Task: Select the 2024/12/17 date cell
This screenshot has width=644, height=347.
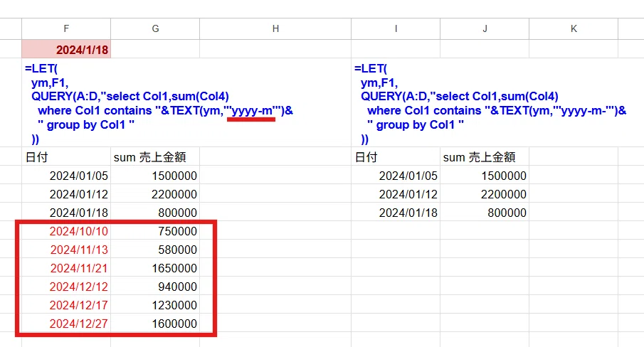Action: 66,305
